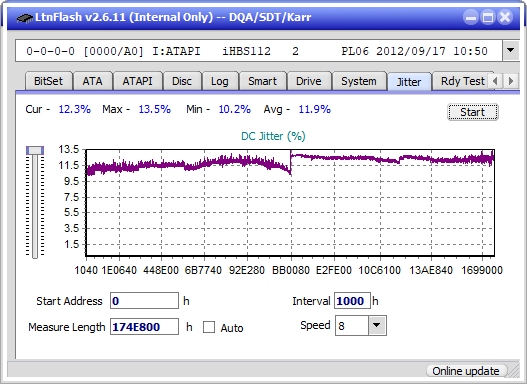This screenshot has width=527, height=384.
Task: Open the drive selection dropdown arrow
Action: pyautogui.click(x=511, y=51)
